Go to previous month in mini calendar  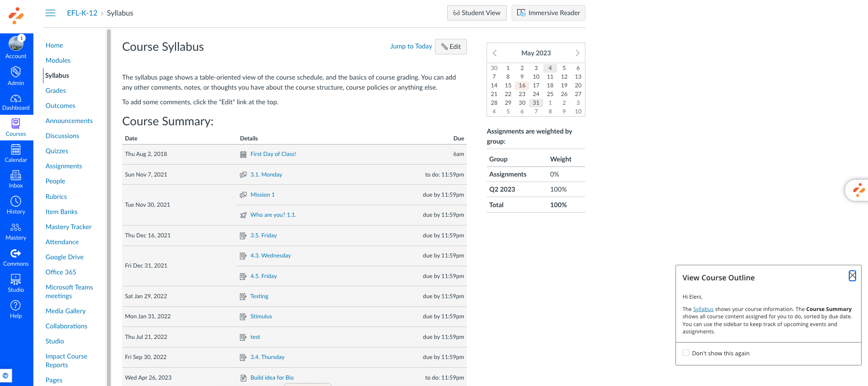tap(495, 53)
